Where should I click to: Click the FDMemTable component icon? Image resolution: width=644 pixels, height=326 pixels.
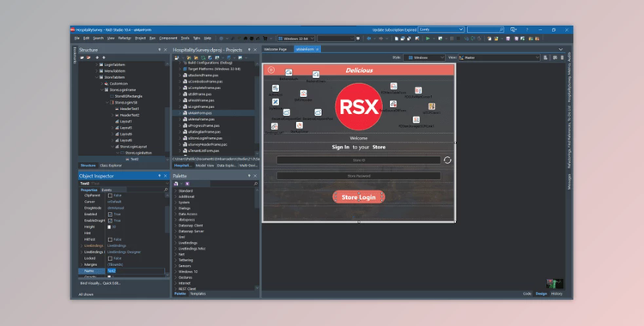pos(393,87)
